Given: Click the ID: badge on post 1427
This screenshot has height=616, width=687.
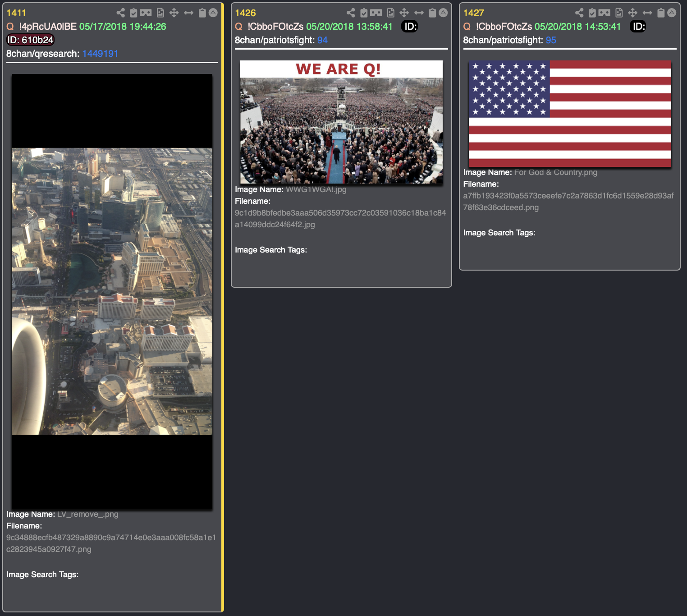Looking at the screenshot, I should click(638, 27).
